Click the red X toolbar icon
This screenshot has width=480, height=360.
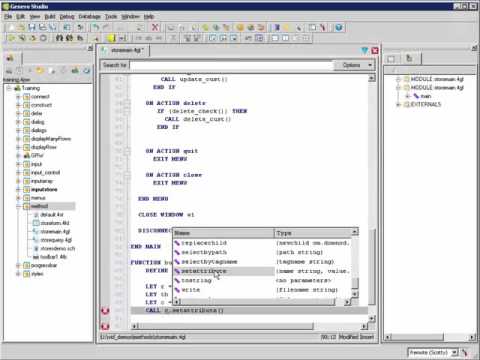pyautogui.click(x=155, y=27)
